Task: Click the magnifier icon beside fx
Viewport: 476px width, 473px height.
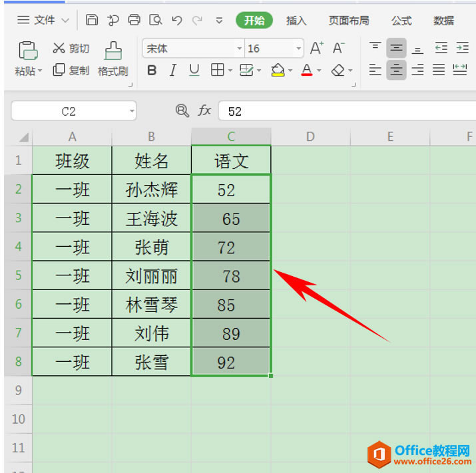Action: 182,110
